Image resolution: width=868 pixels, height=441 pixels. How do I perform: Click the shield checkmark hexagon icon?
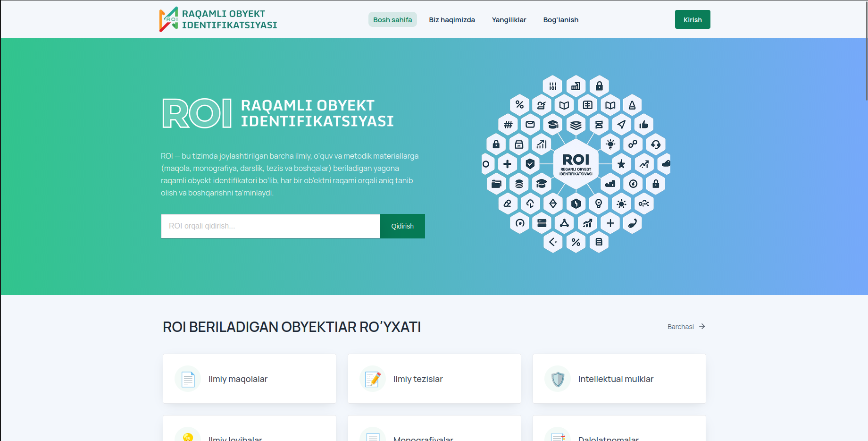point(530,164)
